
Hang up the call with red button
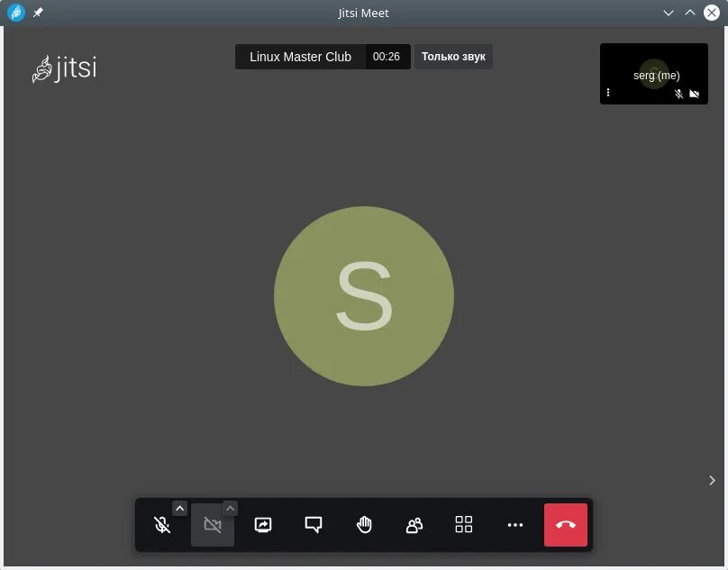[566, 525]
